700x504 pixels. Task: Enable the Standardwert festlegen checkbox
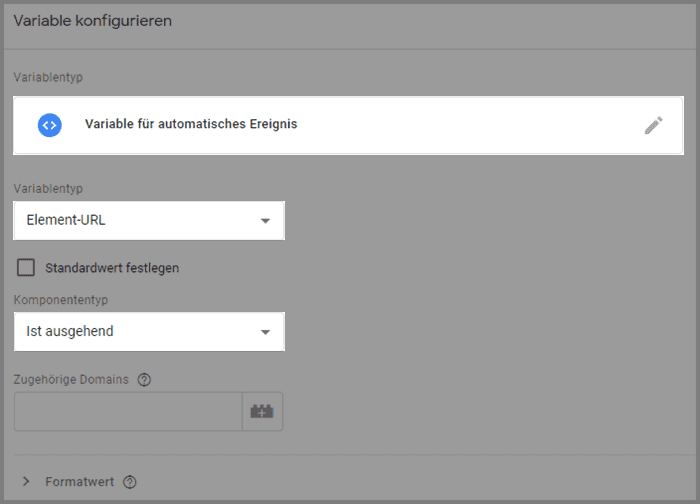point(26,268)
